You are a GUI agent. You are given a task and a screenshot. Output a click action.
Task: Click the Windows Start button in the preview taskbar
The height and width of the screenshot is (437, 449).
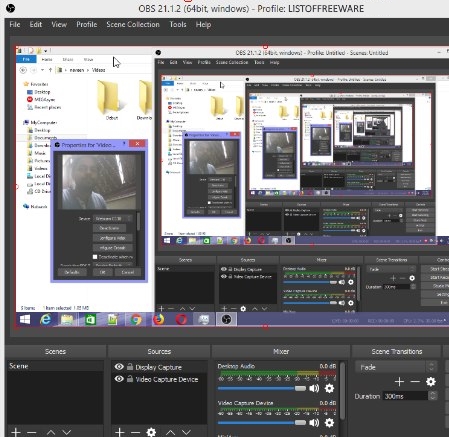coord(25,319)
